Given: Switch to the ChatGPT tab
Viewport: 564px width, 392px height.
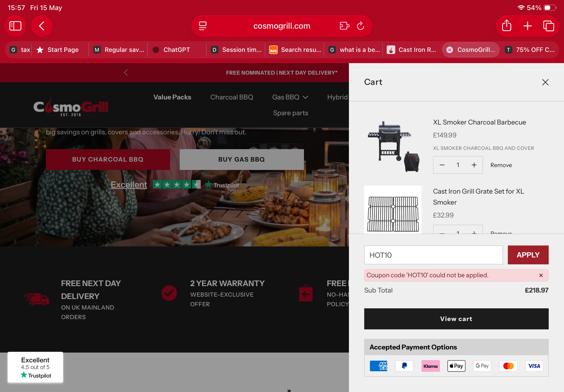Looking at the screenshot, I should tap(177, 50).
